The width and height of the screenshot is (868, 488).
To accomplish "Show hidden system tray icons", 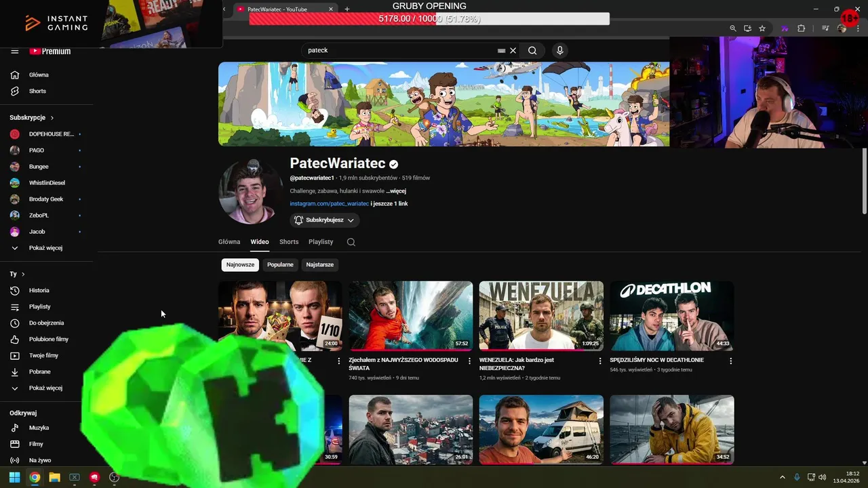I will pos(782,477).
